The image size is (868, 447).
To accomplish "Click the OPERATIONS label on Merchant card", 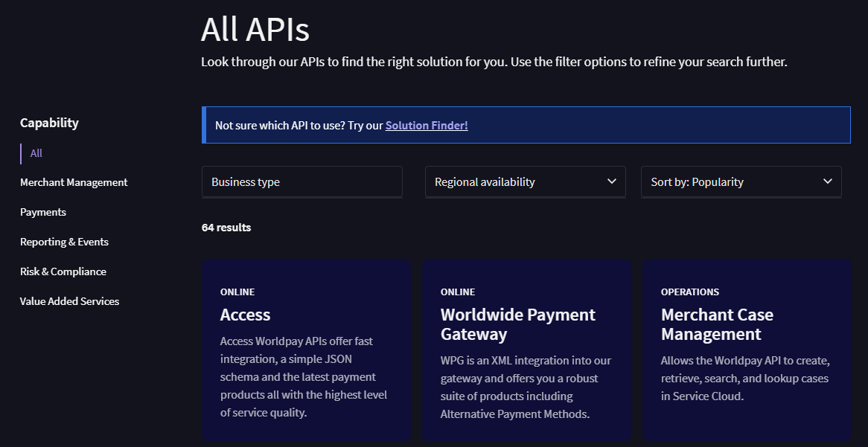I will point(689,292).
